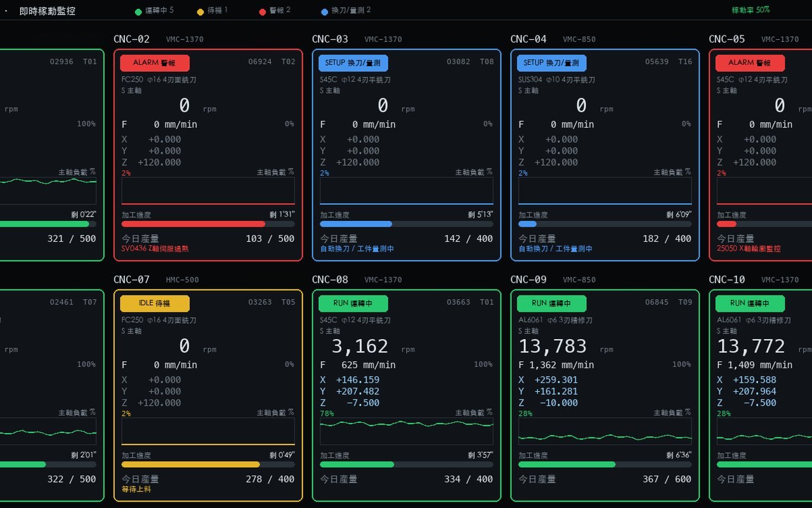Click the 加工進度 progress bar on CNC-04
Screen dimensions: 812x508
tap(605, 224)
